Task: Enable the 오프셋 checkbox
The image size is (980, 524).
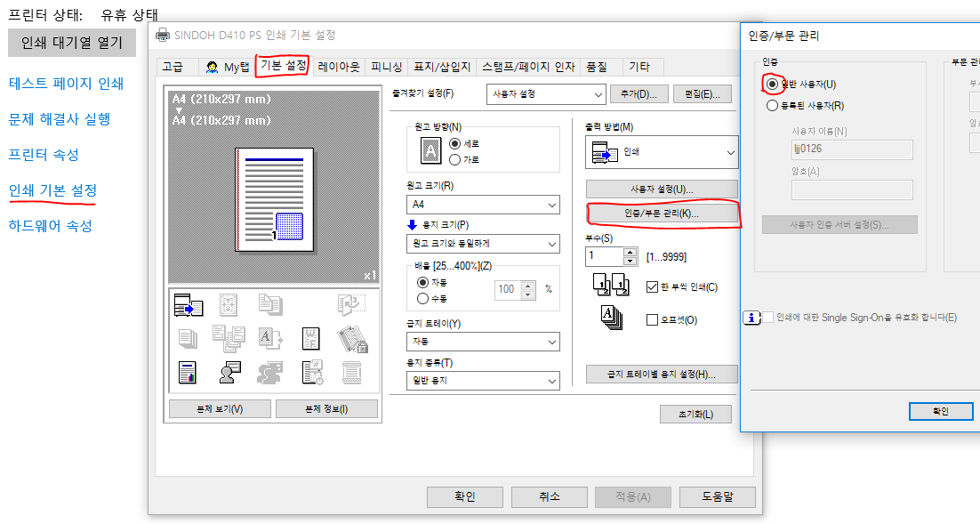Action: click(653, 319)
